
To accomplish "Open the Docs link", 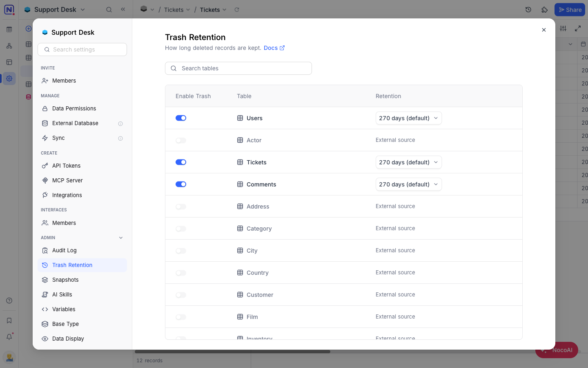I will tap(274, 48).
